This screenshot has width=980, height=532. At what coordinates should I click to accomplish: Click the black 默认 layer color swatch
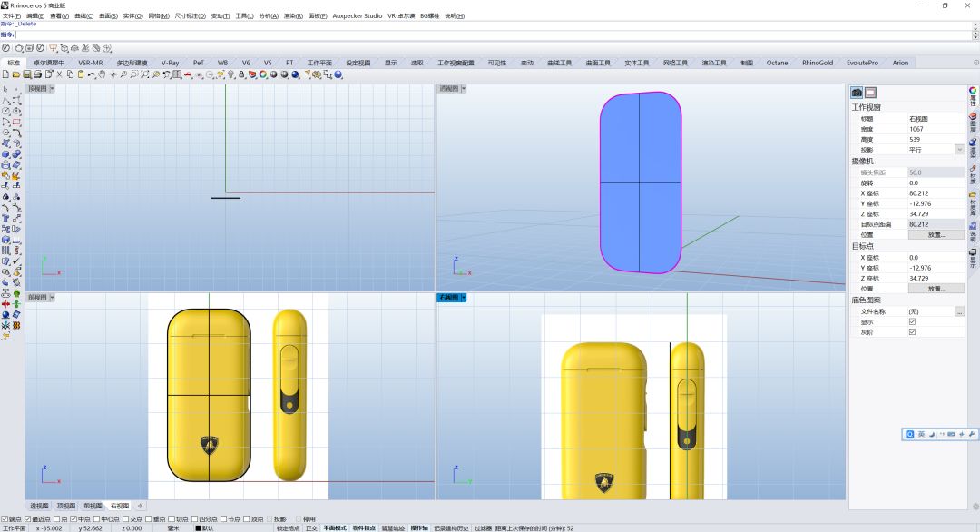[x=198, y=528]
